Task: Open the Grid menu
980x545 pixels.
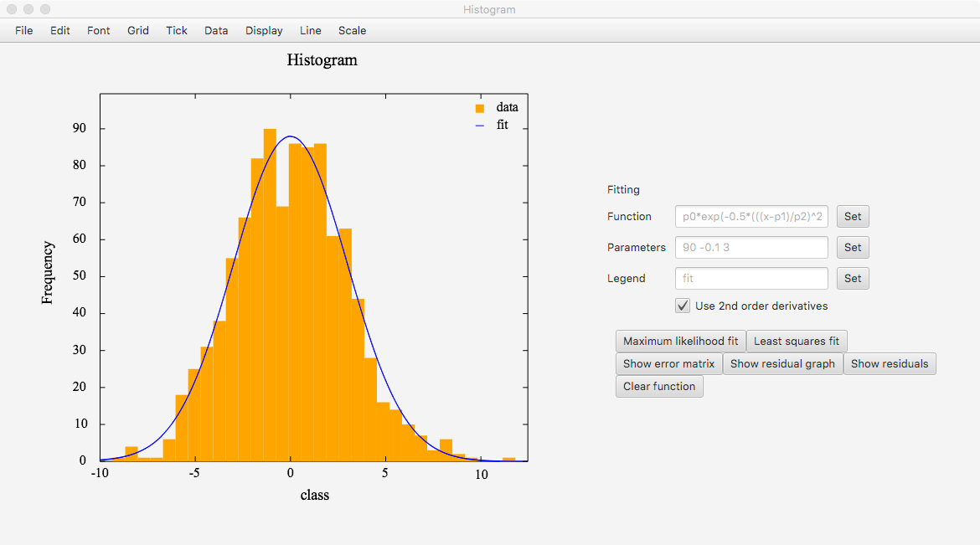Action: coord(137,30)
